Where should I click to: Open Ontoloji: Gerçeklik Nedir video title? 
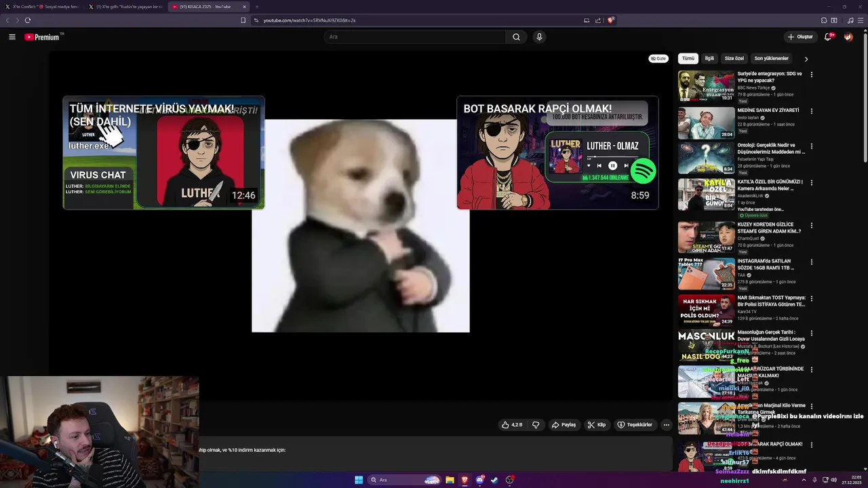point(771,148)
